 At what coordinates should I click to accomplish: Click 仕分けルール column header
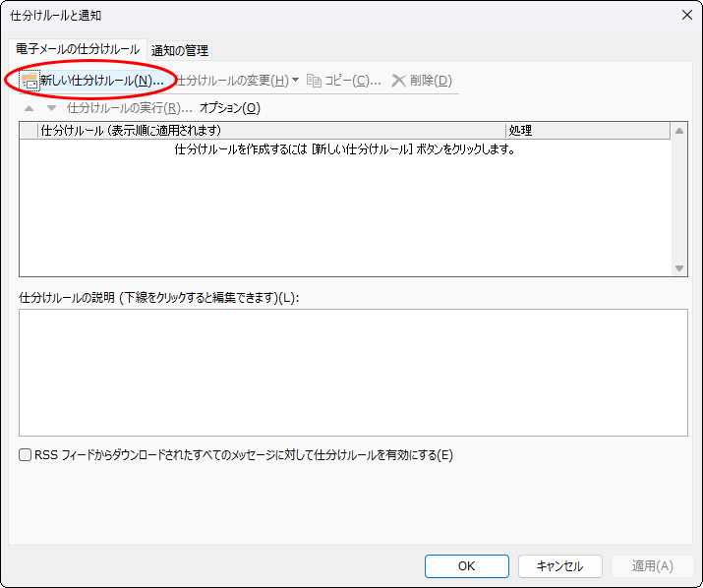point(271,131)
